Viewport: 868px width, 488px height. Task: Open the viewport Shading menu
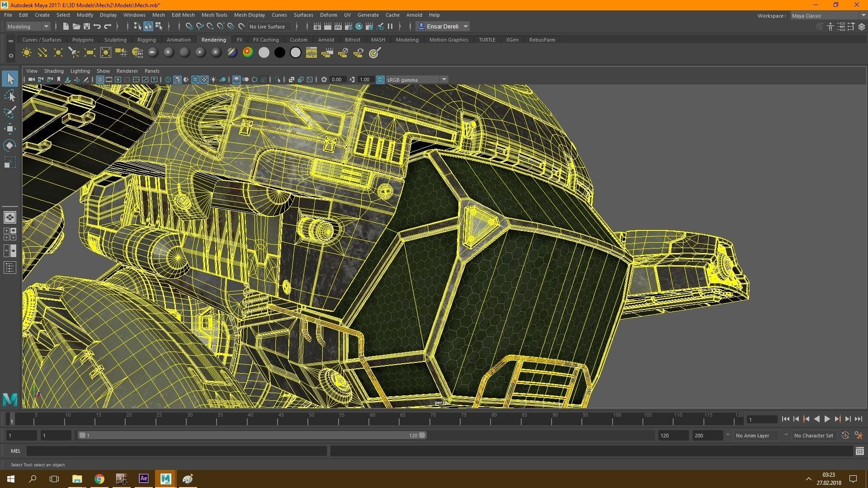coord(54,71)
